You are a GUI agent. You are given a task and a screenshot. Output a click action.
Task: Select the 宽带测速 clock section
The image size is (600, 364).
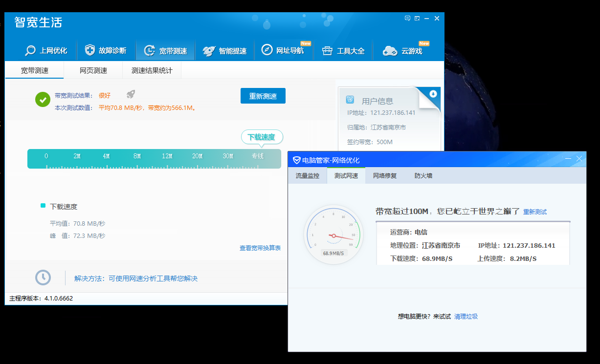165,50
